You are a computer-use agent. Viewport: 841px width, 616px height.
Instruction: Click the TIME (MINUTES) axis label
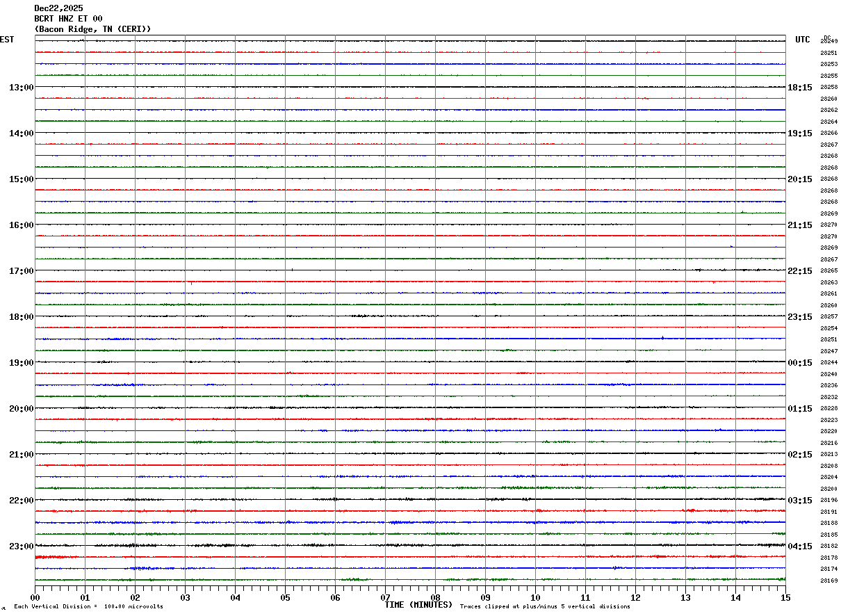pos(418,605)
